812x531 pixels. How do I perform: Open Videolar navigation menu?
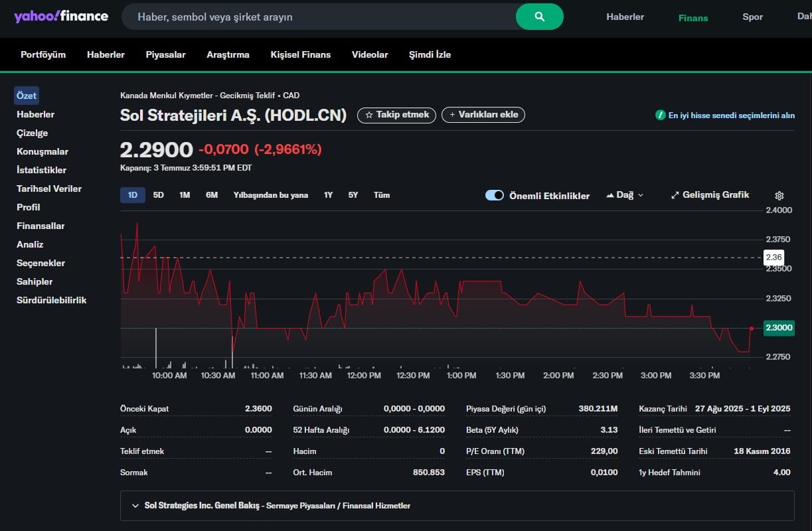(x=370, y=54)
